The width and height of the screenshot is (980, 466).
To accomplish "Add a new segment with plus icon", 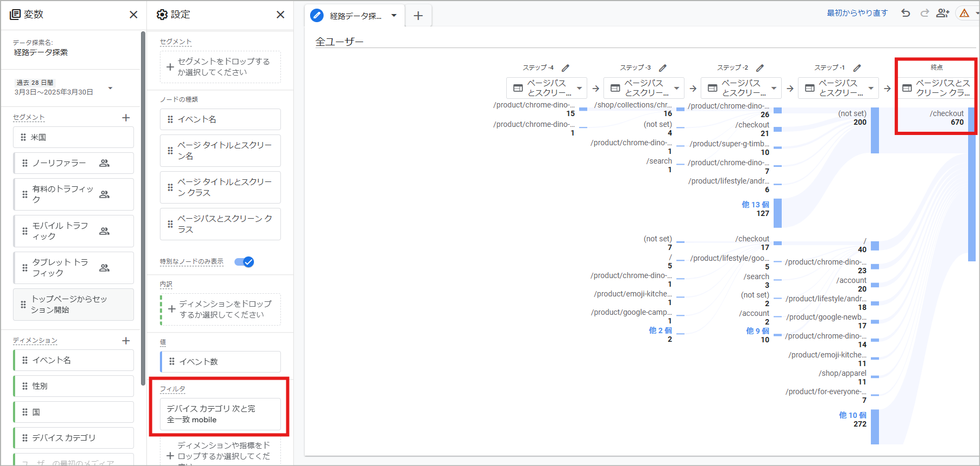I will tap(126, 118).
